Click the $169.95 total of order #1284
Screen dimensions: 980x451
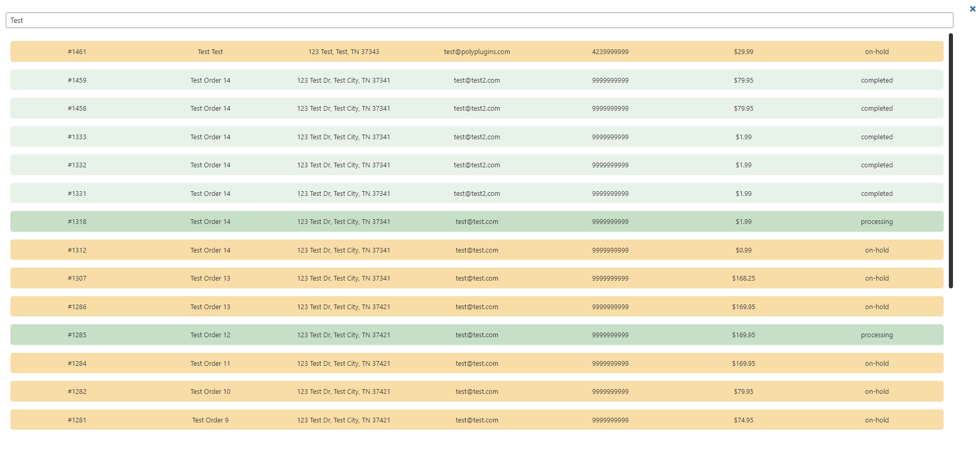pos(744,363)
